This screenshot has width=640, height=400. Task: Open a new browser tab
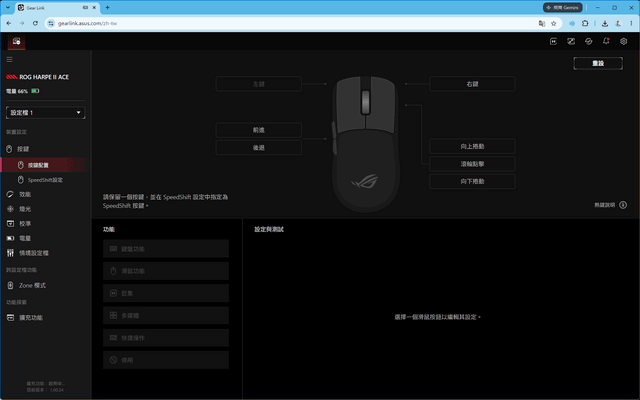tap(107, 7)
